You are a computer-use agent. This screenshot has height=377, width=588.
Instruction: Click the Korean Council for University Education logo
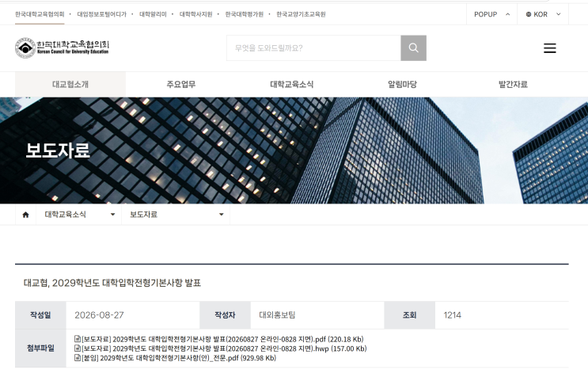tap(63, 48)
